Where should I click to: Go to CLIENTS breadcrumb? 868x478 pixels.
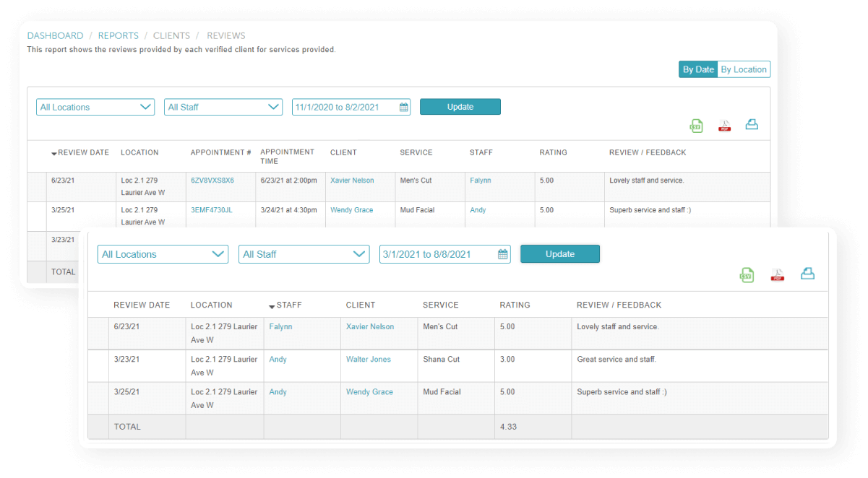pyautogui.click(x=171, y=35)
